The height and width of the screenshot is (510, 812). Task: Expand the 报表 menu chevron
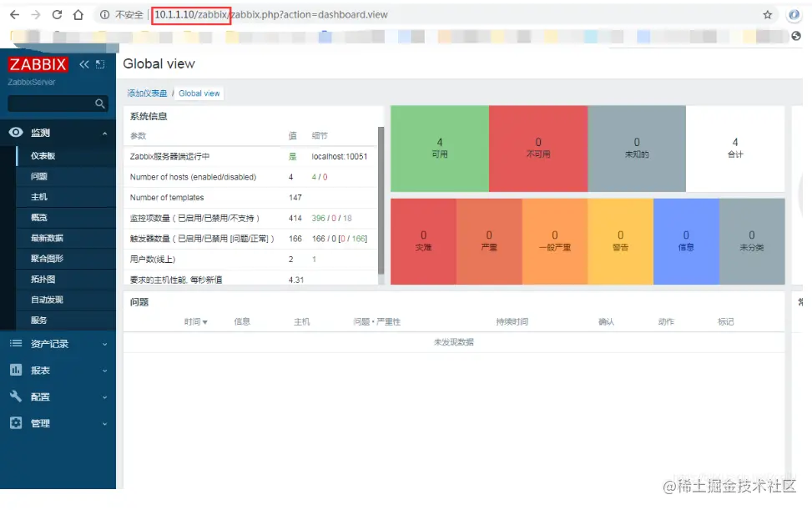click(x=104, y=371)
